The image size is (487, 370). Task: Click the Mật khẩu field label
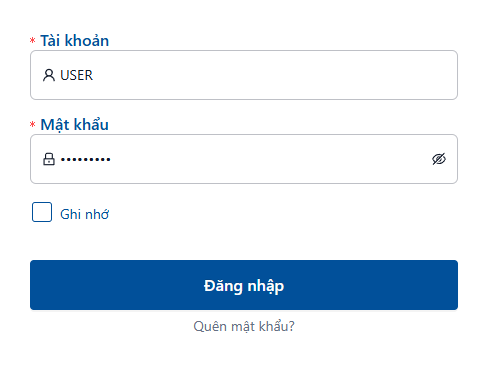point(75,125)
